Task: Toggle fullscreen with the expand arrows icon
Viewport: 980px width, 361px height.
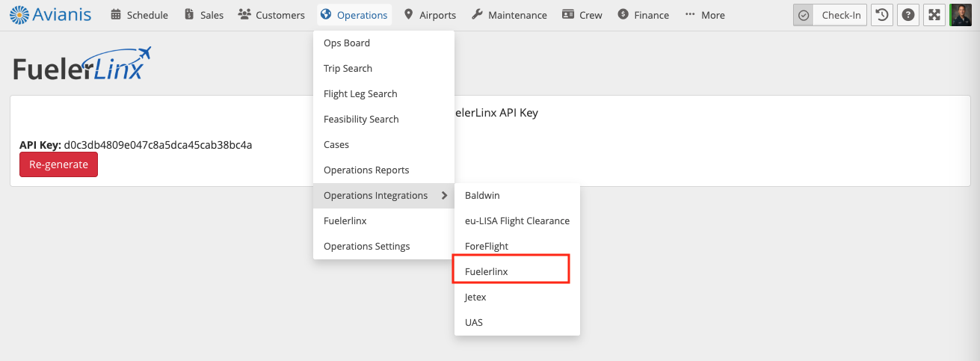Action: (x=934, y=15)
